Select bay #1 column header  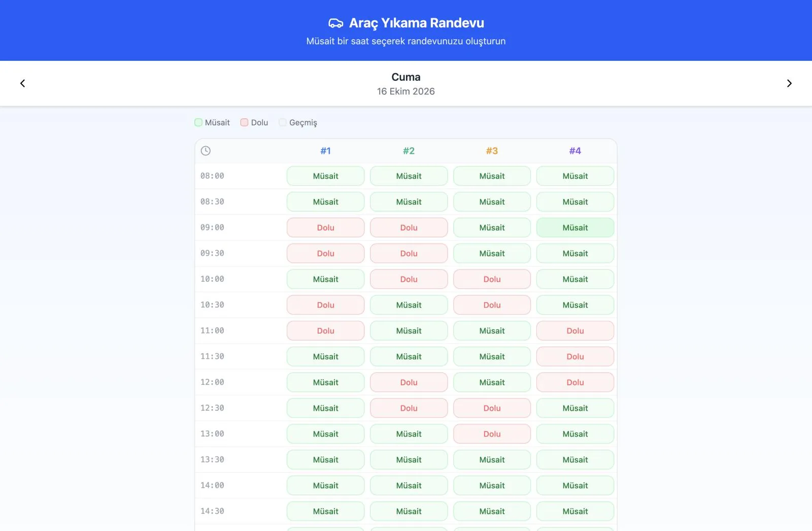326,151
